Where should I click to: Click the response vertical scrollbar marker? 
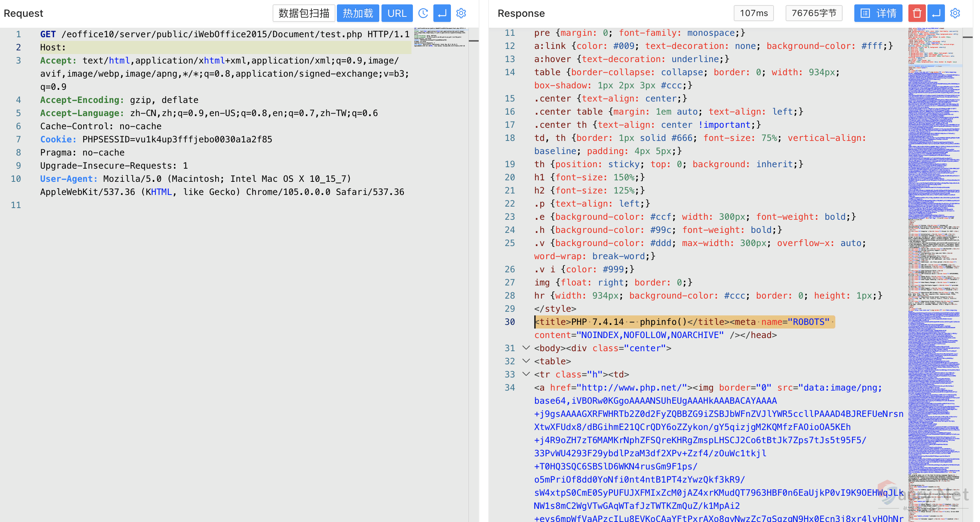click(x=968, y=37)
